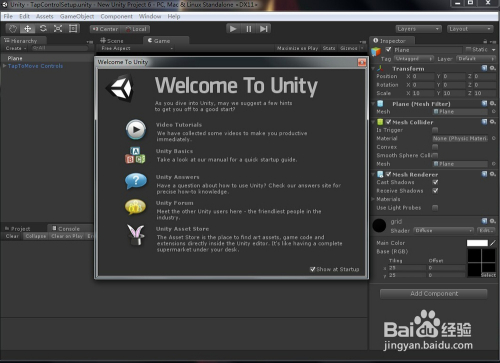Uncheck Show at Startup

pyautogui.click(x=313, y=269)
